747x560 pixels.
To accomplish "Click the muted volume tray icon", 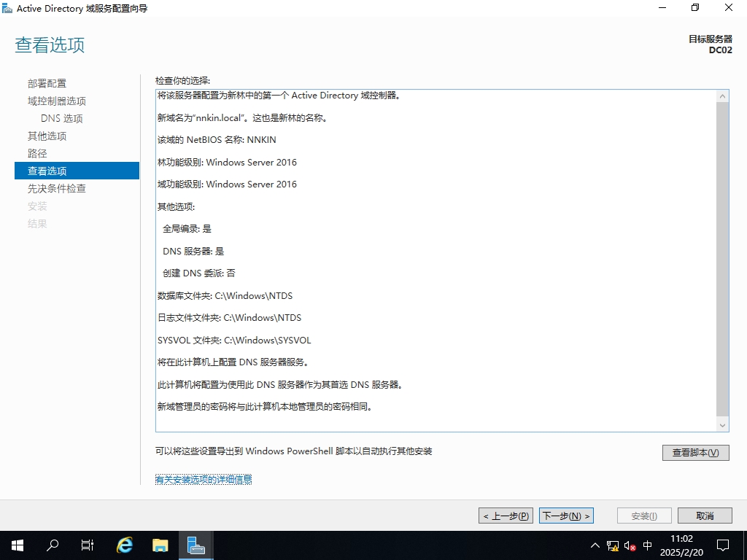I will point(630,545).
